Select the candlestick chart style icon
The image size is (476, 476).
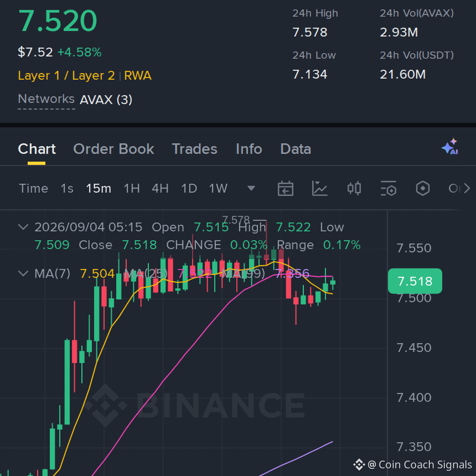(354, 188)
